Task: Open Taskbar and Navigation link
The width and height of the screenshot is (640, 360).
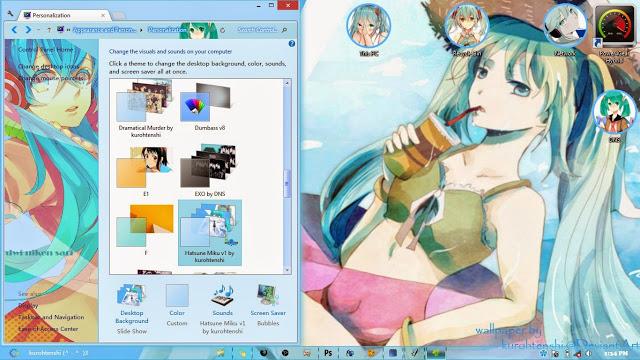Action: 51,317
